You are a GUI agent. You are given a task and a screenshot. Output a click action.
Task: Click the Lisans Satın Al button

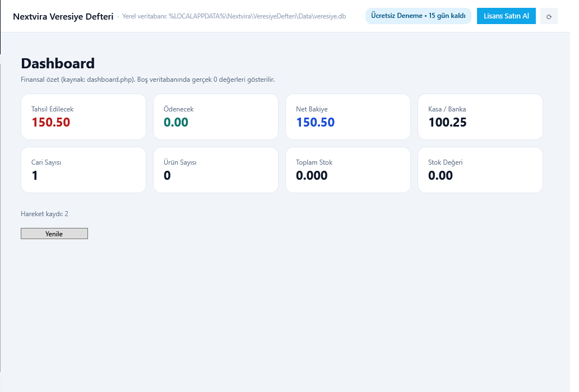(x=506, y=16)
